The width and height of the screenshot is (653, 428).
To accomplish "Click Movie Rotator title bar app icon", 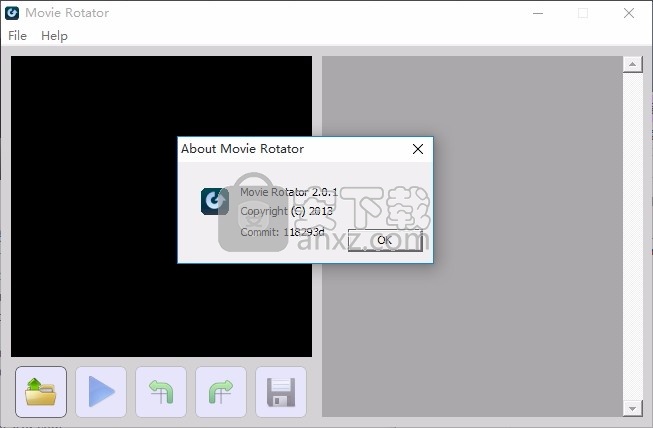I will coord(12,13).
